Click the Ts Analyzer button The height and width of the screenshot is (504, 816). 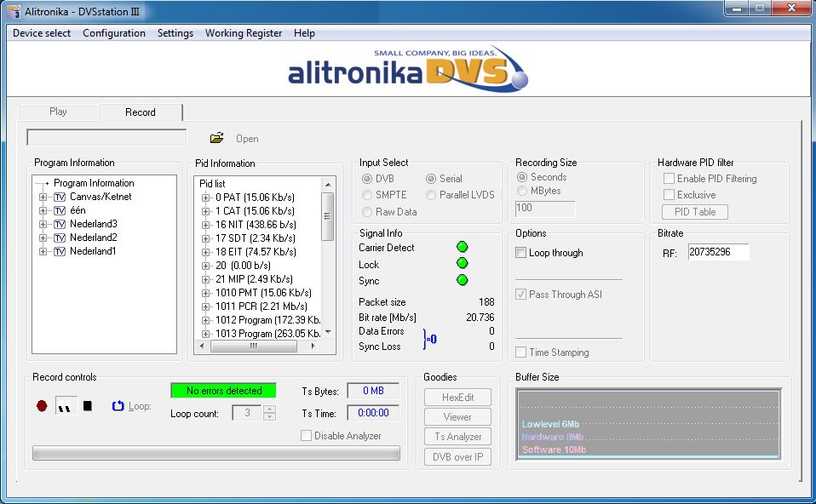tap(457, 437)
